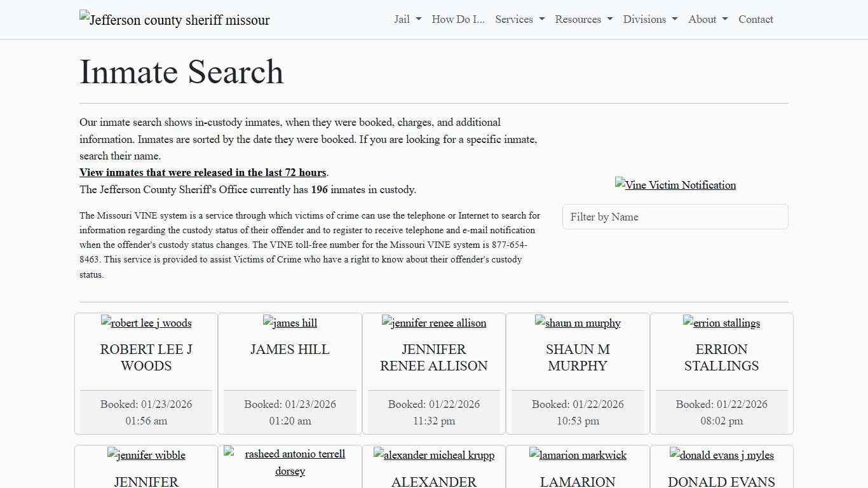The image size is (868, 488).
Task: Expand the About dropdown
Action: click(707, 19)
